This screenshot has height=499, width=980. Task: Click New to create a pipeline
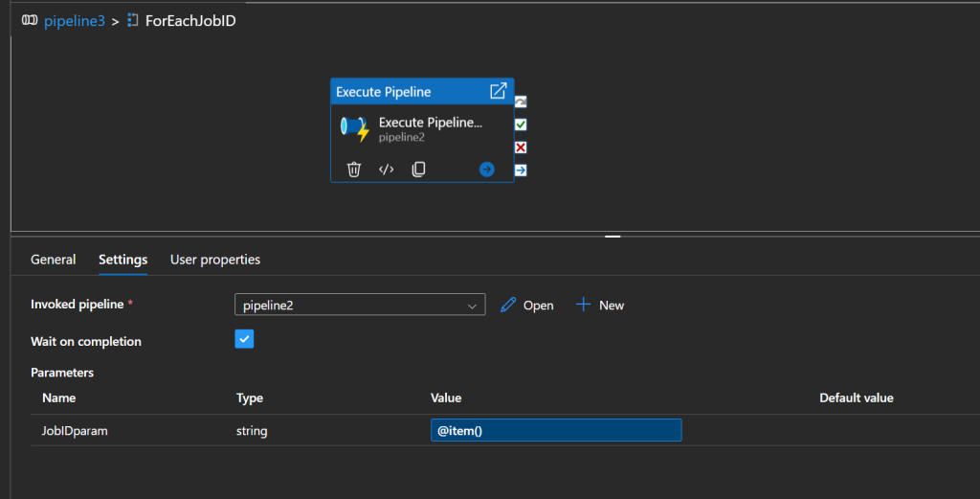[x=600, y=305]
